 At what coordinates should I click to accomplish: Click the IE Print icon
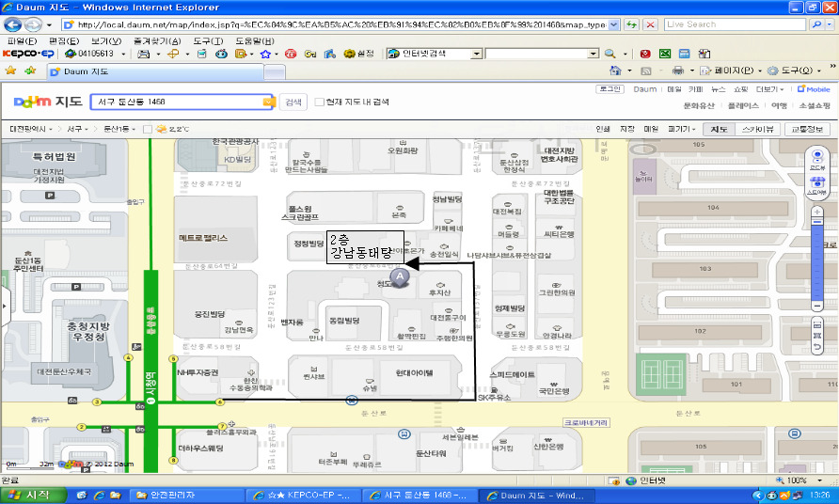[x=678, y=71]
